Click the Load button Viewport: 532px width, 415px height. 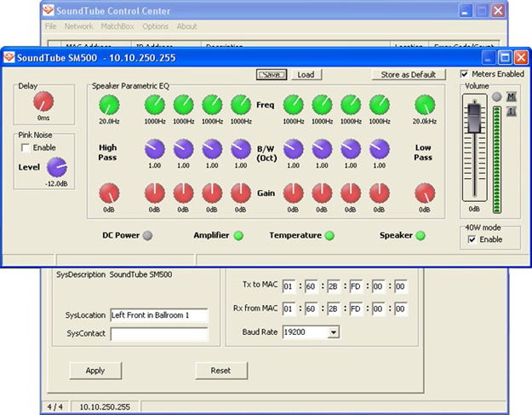pos(306,75)
